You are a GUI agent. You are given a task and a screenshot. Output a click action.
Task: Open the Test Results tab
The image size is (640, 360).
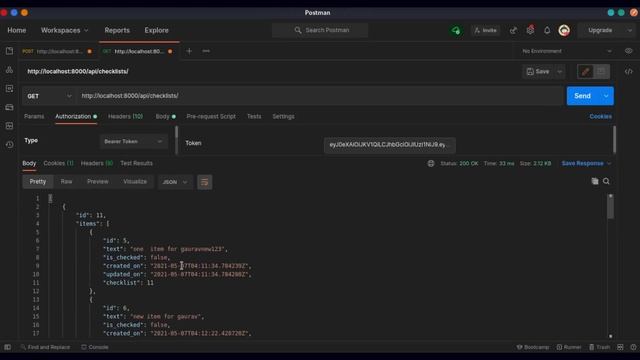tap(136, 163)
